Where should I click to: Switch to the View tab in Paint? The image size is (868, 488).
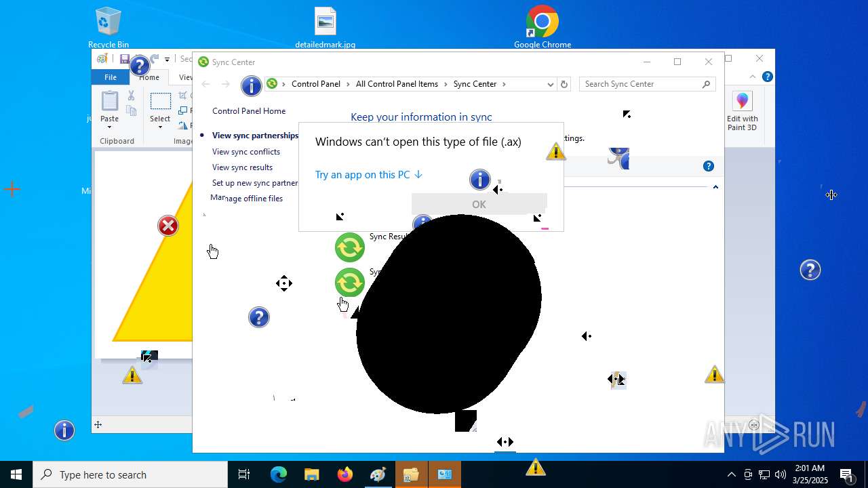[x=184, y=77]
